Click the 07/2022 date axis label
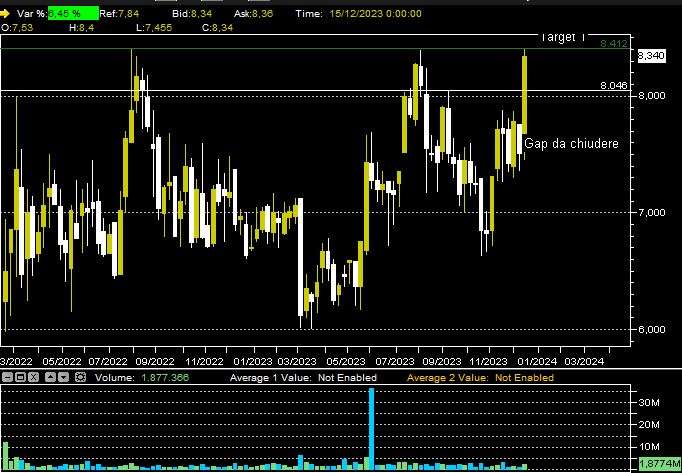This screenshot has width=682, height=473. click(110, 362)
